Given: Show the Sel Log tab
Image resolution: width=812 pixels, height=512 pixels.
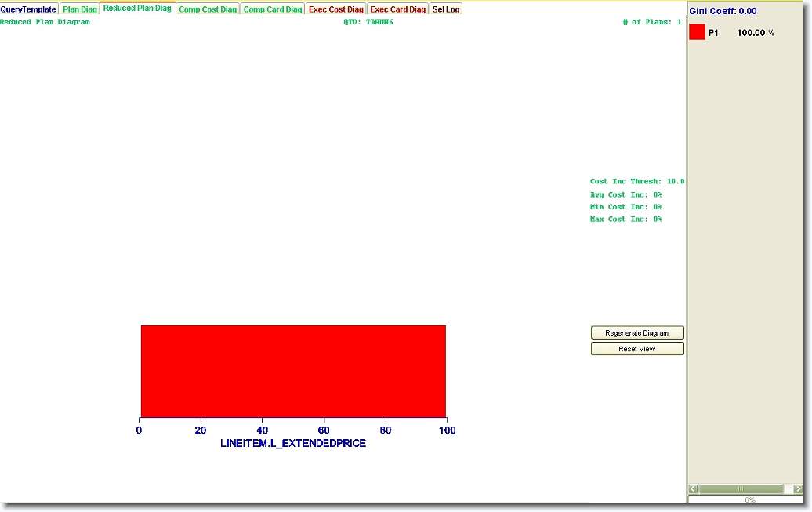Looking at the screenshot, I should pos(446,9).
